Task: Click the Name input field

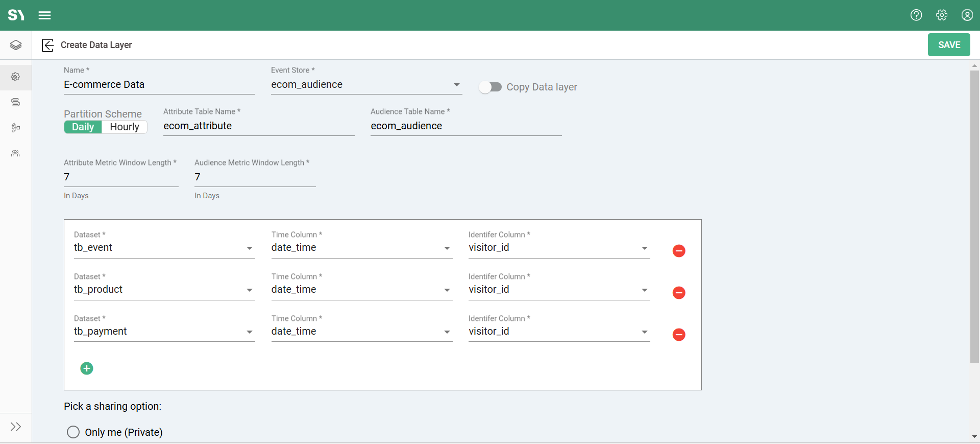Action: tap(159, 85)
